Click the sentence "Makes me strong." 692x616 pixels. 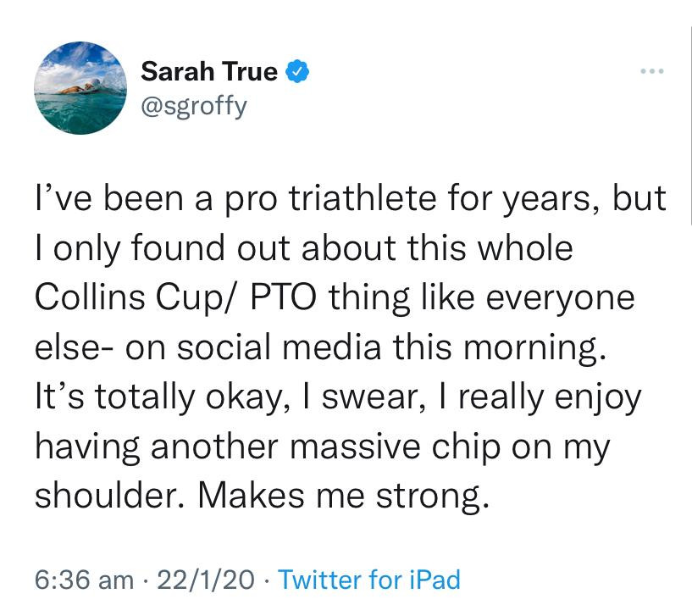pos(344,496)
